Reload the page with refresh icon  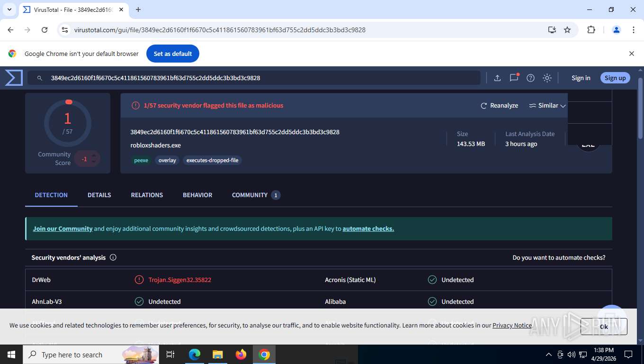click(45, 30)
